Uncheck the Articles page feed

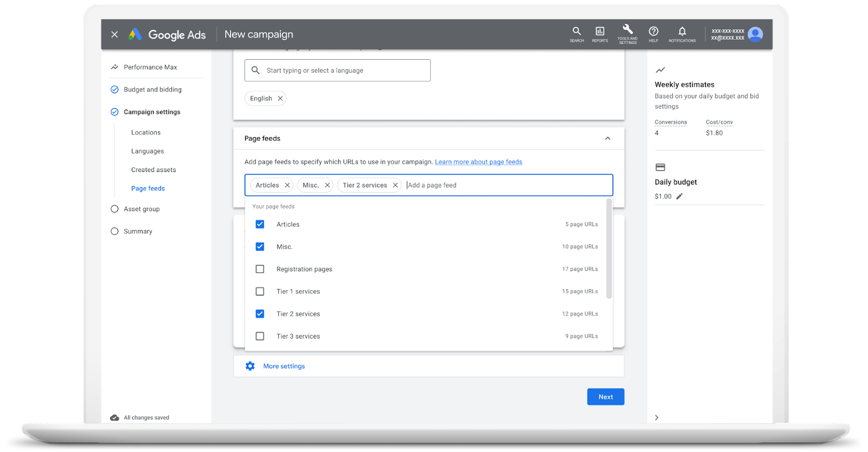tap(260, 224)
